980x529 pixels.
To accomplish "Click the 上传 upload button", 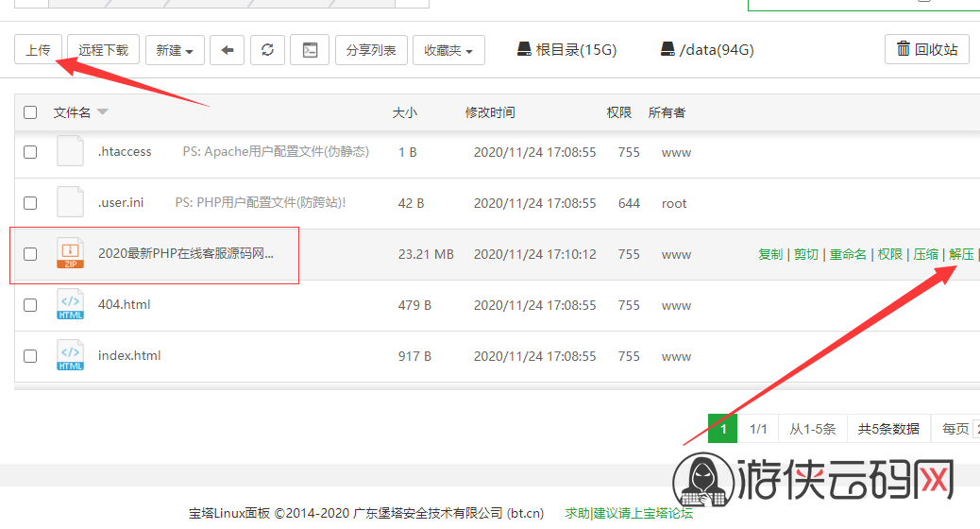I will [38, 49].
